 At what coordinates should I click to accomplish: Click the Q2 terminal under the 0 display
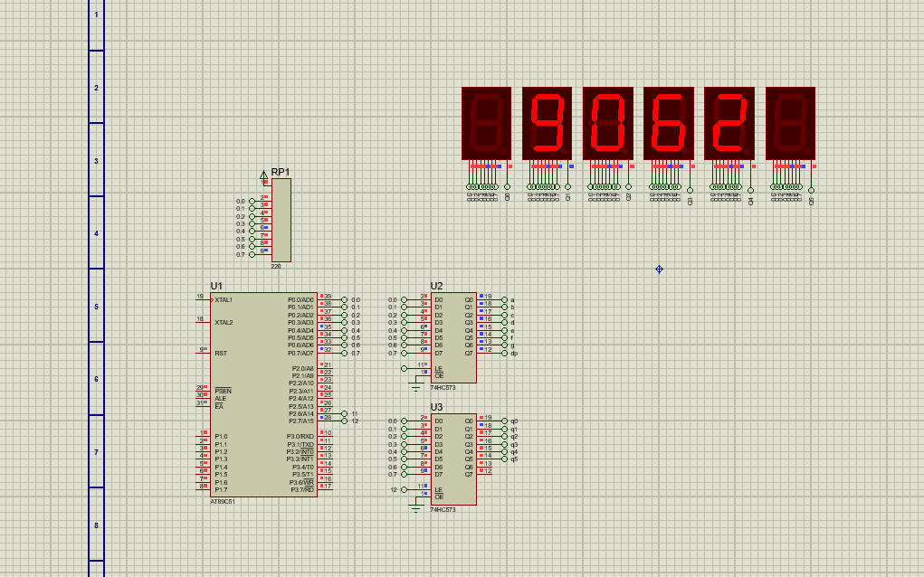point(628,187)
